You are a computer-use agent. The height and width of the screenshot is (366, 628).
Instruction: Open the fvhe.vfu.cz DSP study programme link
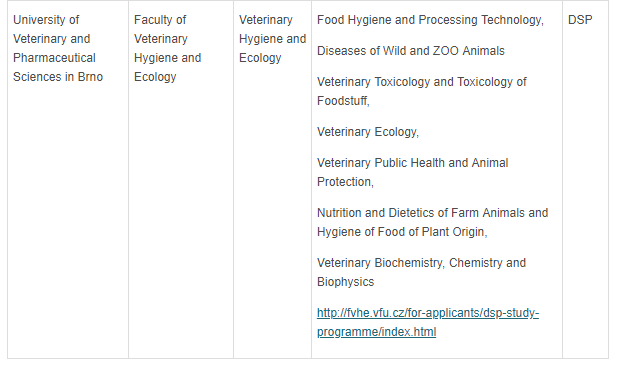click(428, 322)
